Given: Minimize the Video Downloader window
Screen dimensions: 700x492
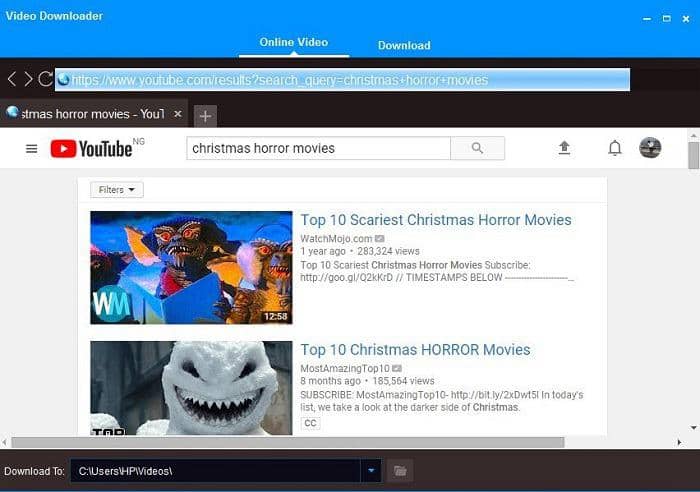Looking at the screenshot, I should pos(647,19).
